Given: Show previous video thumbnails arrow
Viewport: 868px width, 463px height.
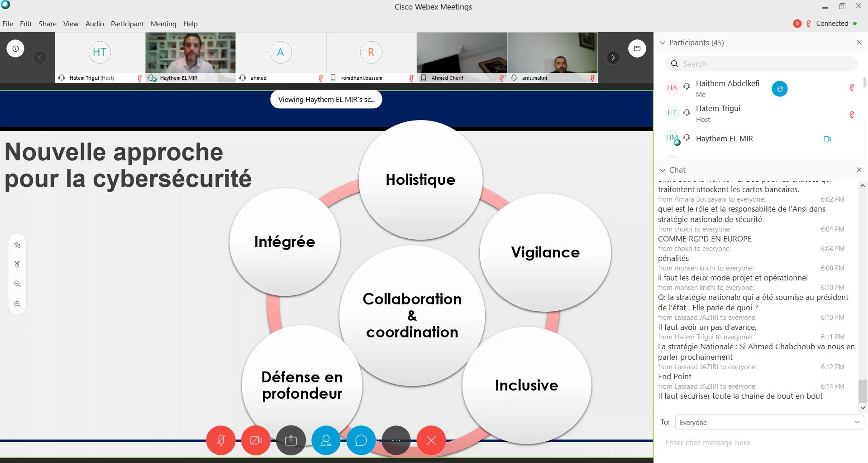Looking at the screenshot, I should 39,58.
